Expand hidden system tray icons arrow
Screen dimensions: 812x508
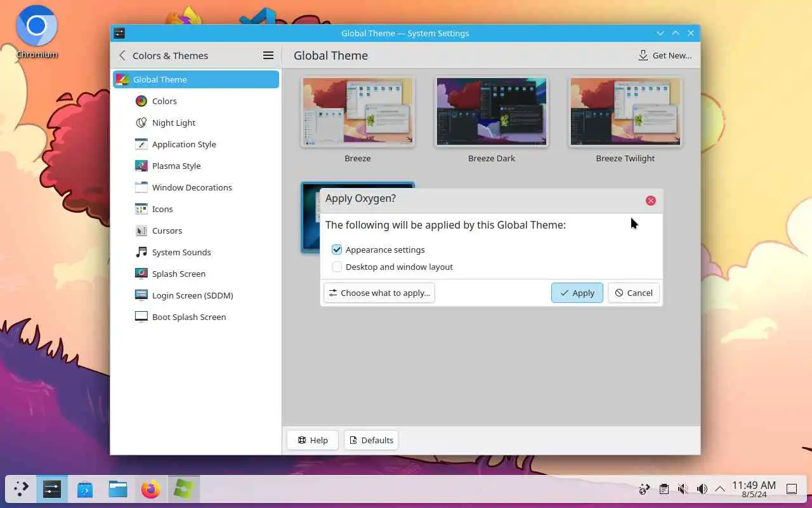tap(720, 489)
